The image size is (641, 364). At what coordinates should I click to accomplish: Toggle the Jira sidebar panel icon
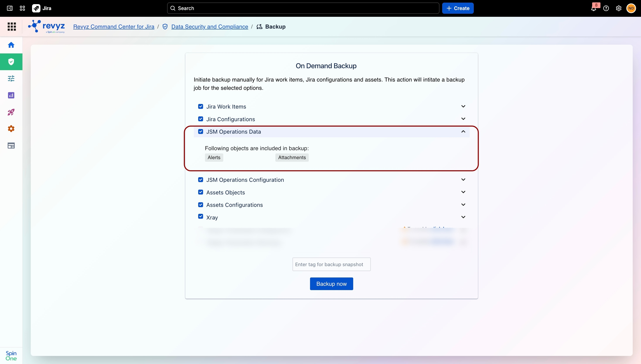pos(10,8)
